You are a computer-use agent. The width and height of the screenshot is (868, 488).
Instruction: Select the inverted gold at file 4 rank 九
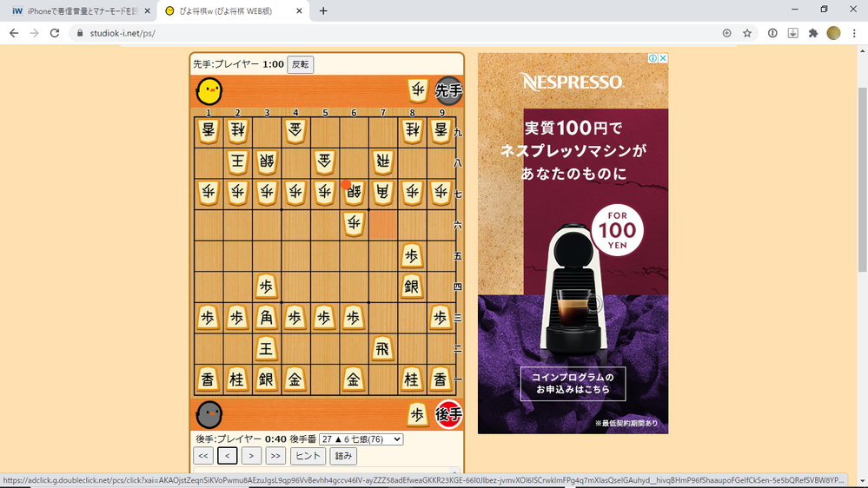tap(295, 130)
